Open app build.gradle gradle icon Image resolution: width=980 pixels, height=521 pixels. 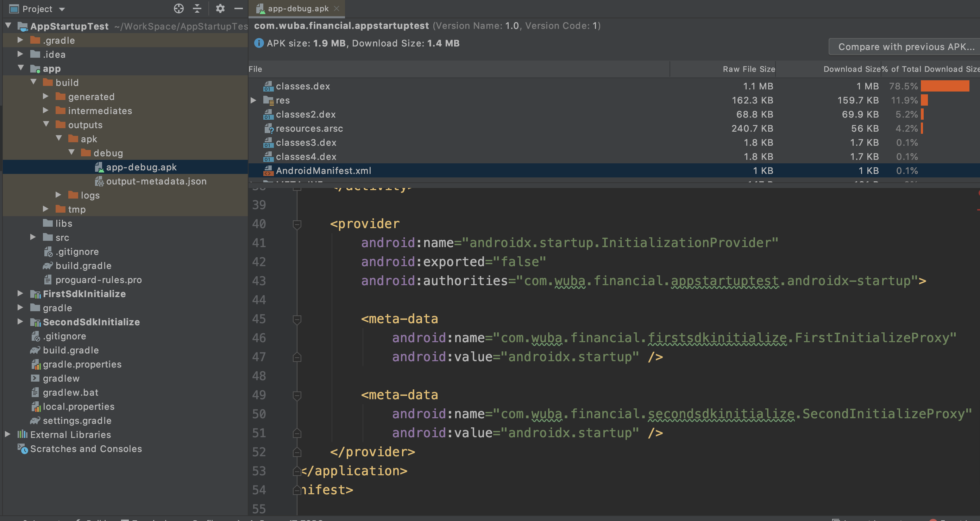click(48, 266)
